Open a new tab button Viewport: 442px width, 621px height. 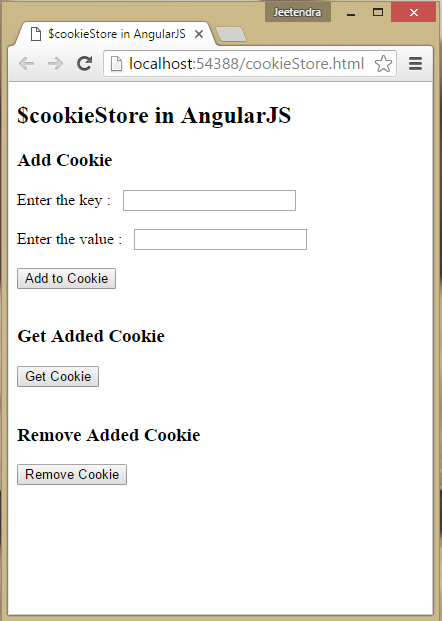(231, 34)
